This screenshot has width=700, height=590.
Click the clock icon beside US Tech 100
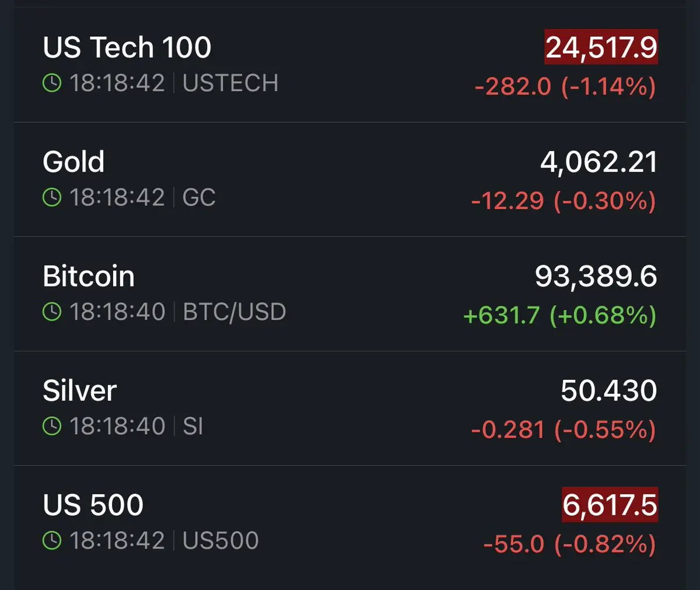(52, 83)
